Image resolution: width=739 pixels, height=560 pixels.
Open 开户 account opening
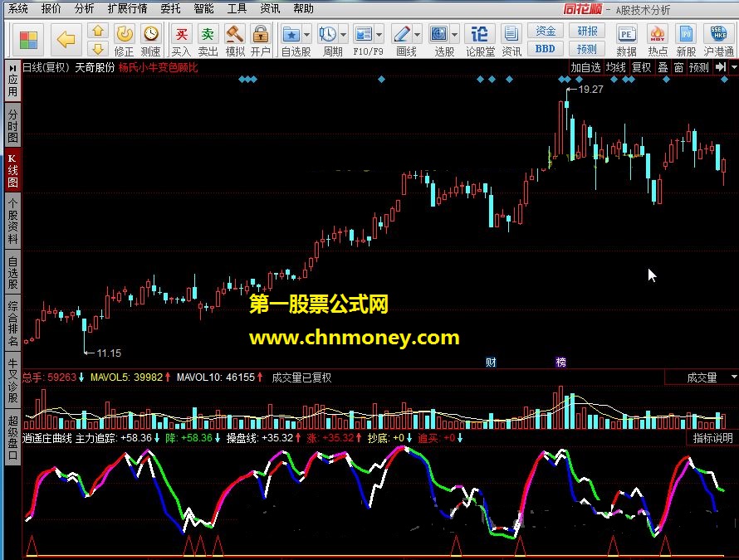260,41
